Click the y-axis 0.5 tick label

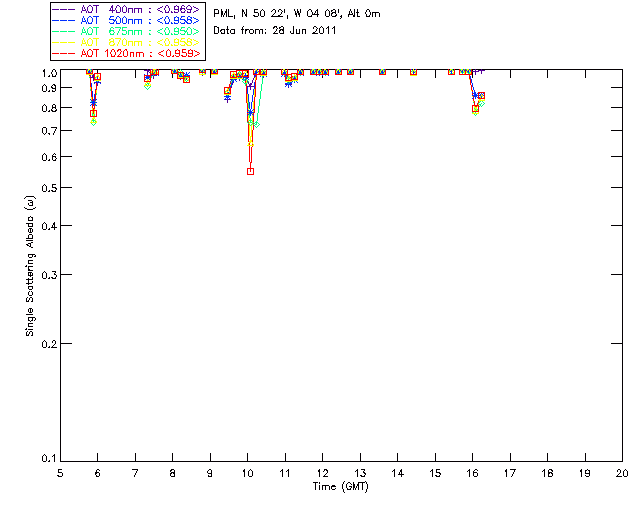49,188
